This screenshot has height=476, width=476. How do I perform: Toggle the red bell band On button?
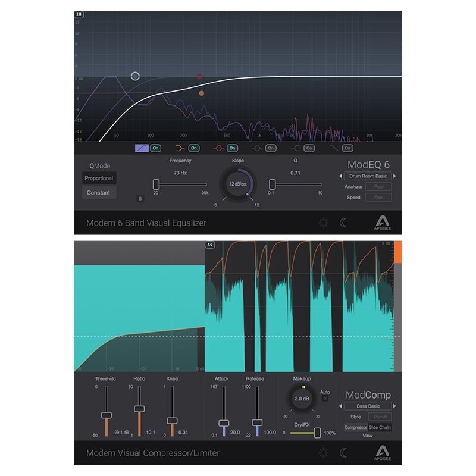tap(232, 148)
